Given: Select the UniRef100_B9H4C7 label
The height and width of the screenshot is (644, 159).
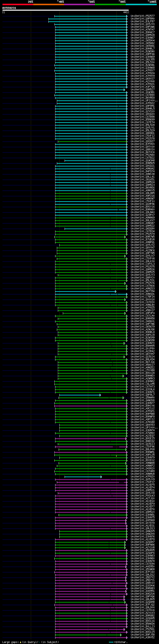Looking at the screenshot, I should (x=142, y=32).
